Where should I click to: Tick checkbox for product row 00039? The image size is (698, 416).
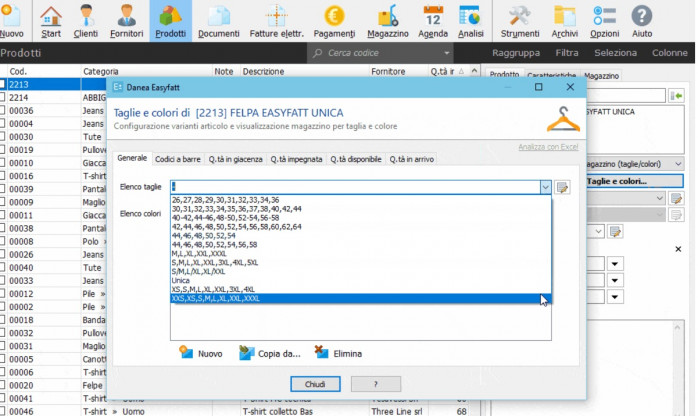pos(3,189)
